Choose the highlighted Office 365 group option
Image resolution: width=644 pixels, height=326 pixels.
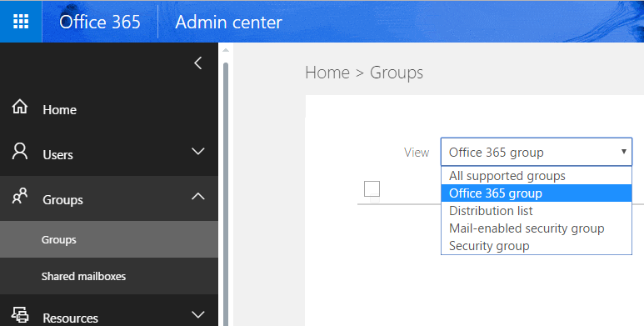coord(537,193)
